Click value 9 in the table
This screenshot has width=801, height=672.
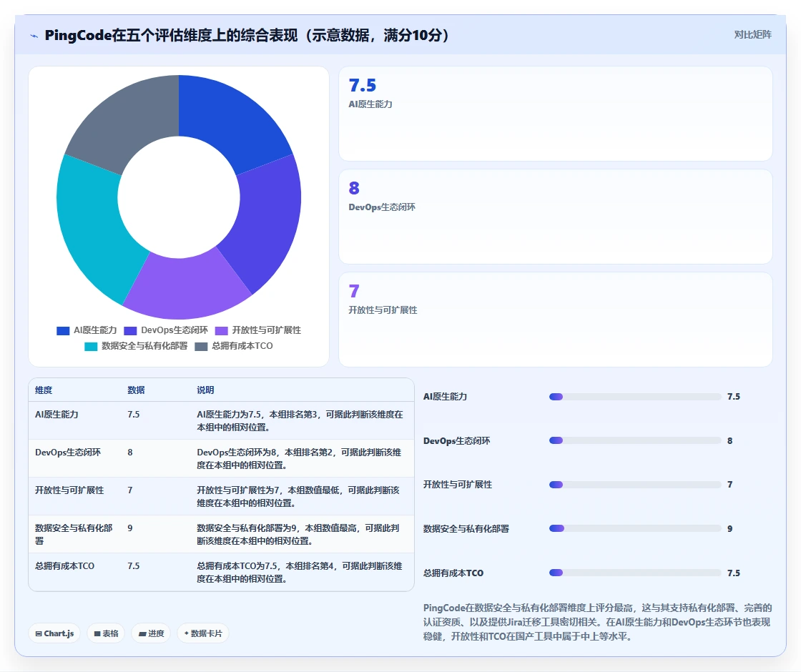pos(130,528)
